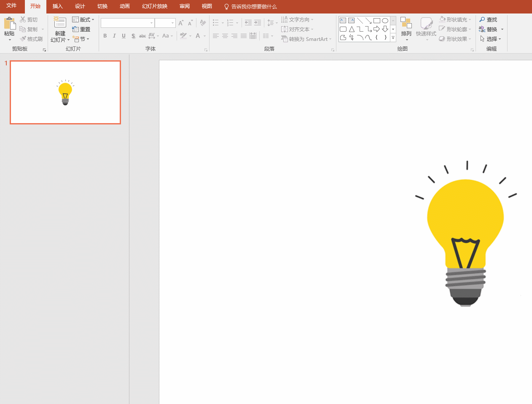Open the Animations (动画) tab
Image resolution: width=532 pixels, height=404 pixels.
coord(124,6)
